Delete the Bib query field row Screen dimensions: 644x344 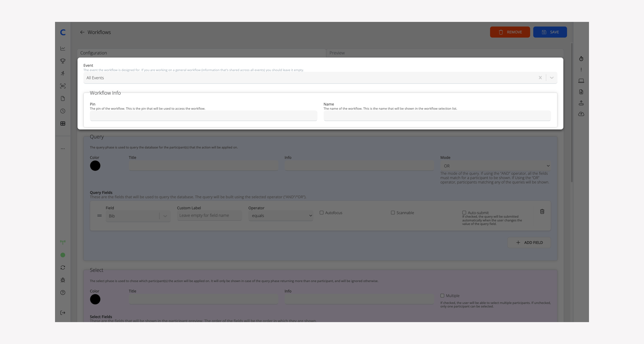click(x=542, y=211)
